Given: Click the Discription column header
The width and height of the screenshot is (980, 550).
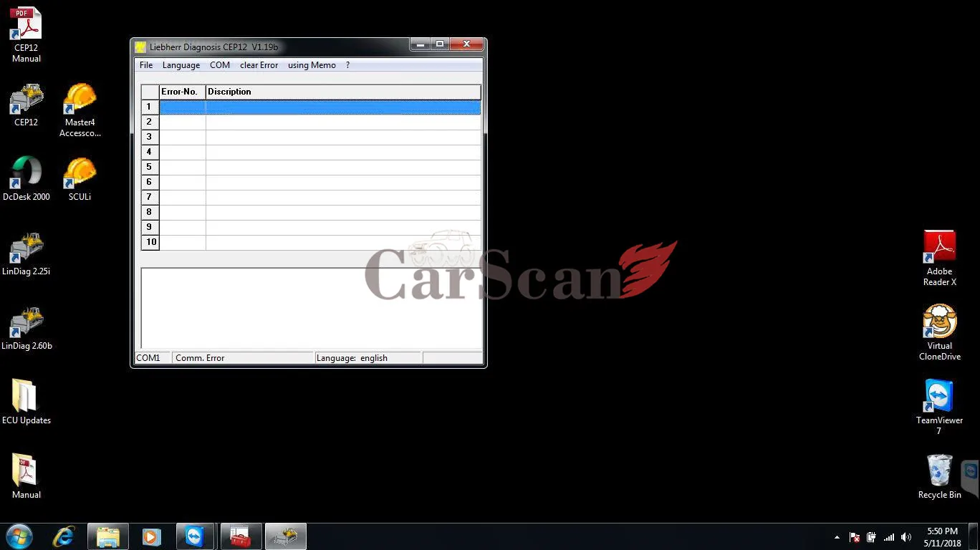Looking at the screenshot, I should 343,92.
